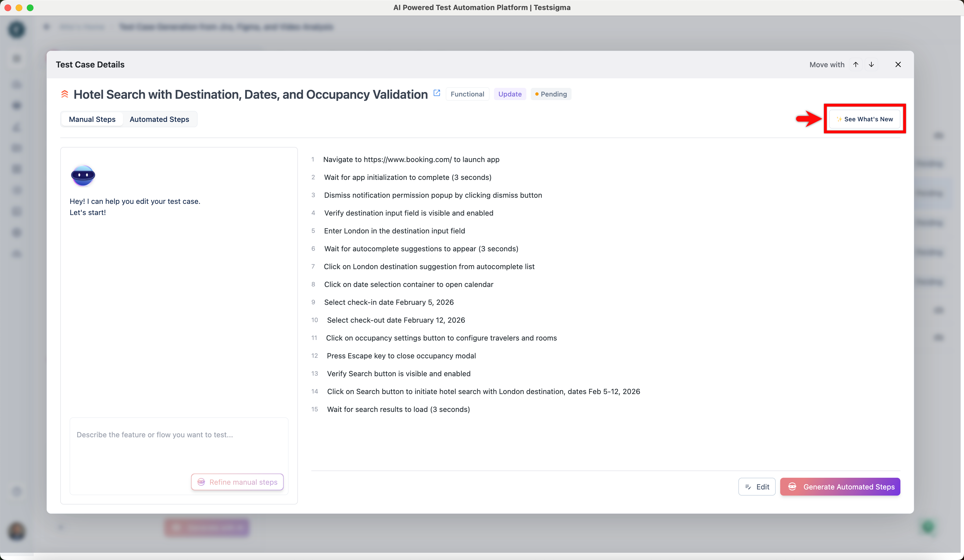Click the Edit steps button
The width and height of the screenshot is (964, 560).
pyautogui.click(x=757, y=487)
